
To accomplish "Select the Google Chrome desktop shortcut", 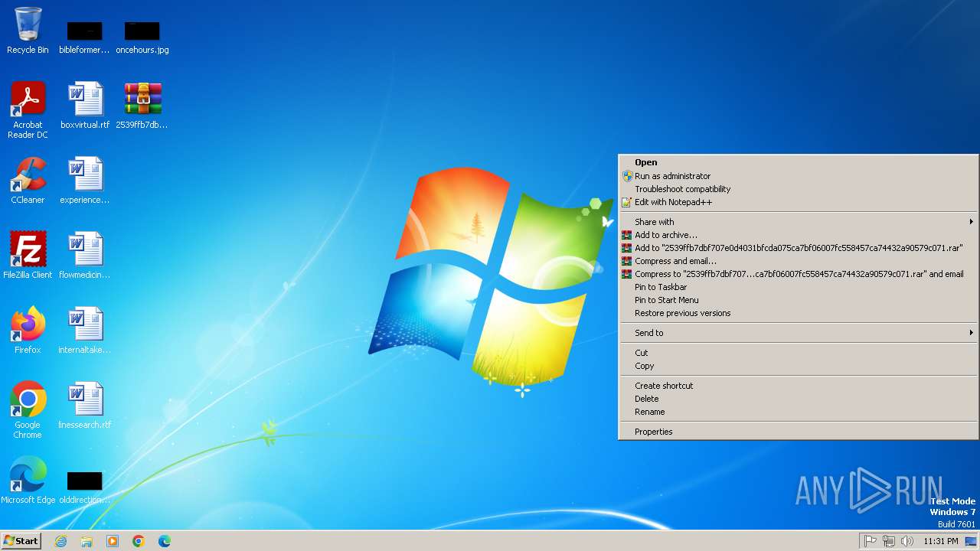I will pos(28,410).
